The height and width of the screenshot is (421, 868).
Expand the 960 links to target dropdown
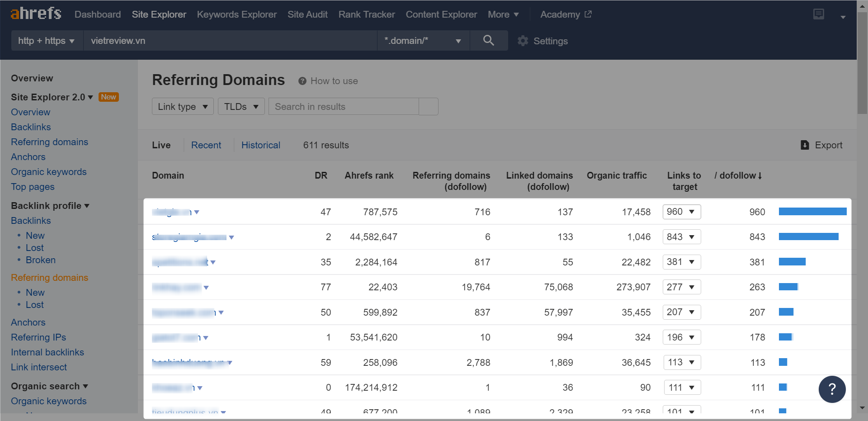click(682, 212)
